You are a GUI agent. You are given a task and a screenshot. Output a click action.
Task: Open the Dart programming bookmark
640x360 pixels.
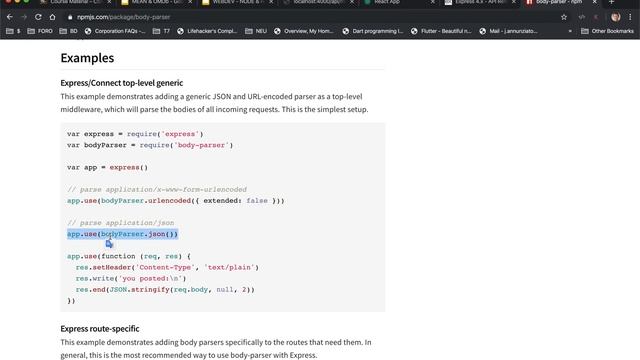pyautogui.click(x=372, y=31)
